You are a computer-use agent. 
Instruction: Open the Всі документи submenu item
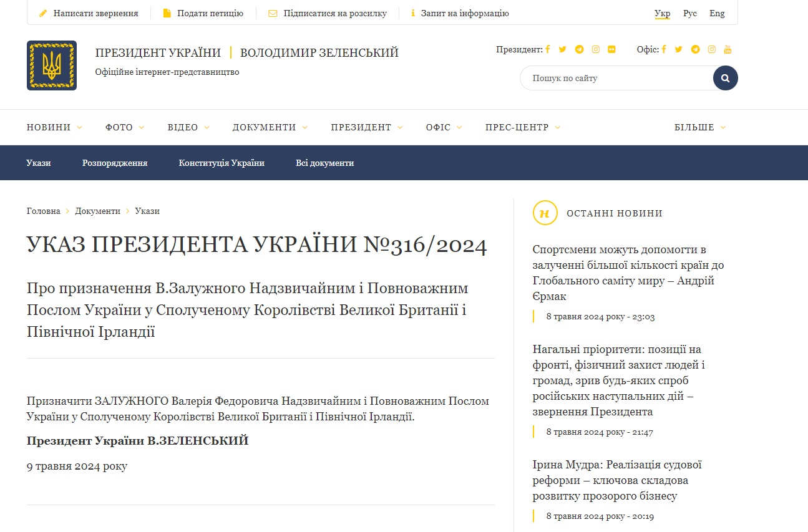pyautogui.click(x=324, y=163)
